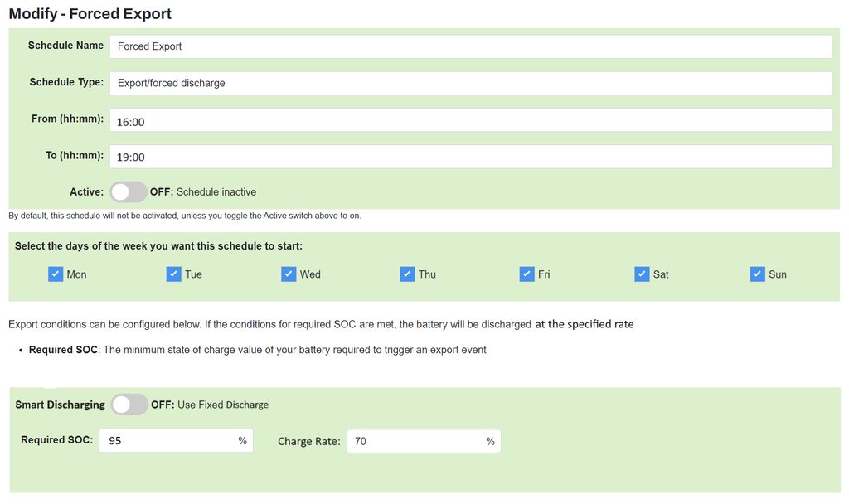
Task: Click the bold "Required SOC" bullet text
Action: click(x=63, y=350)
